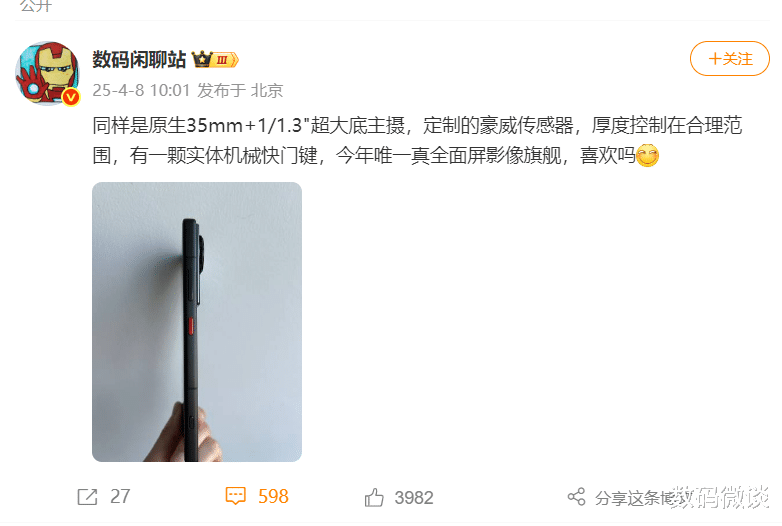Click the comment count 598
This screenshot has height=526, width=782.
[273, 497]
